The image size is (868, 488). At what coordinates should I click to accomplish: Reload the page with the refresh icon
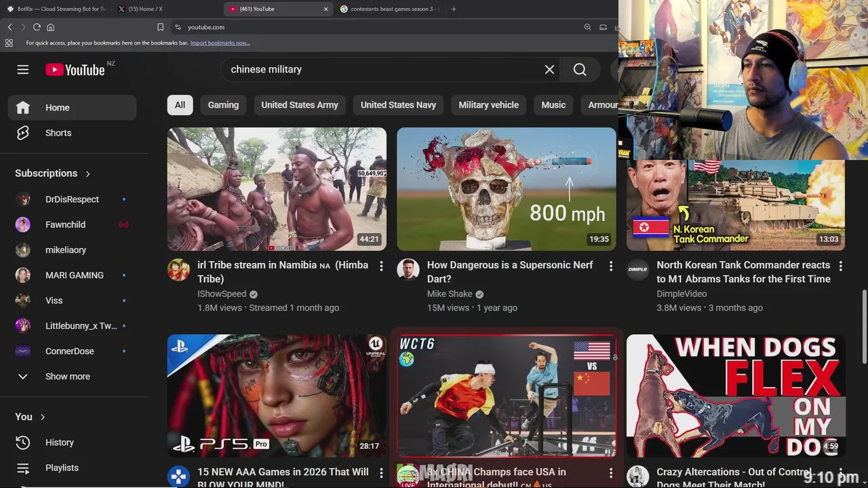click(37, 27)
